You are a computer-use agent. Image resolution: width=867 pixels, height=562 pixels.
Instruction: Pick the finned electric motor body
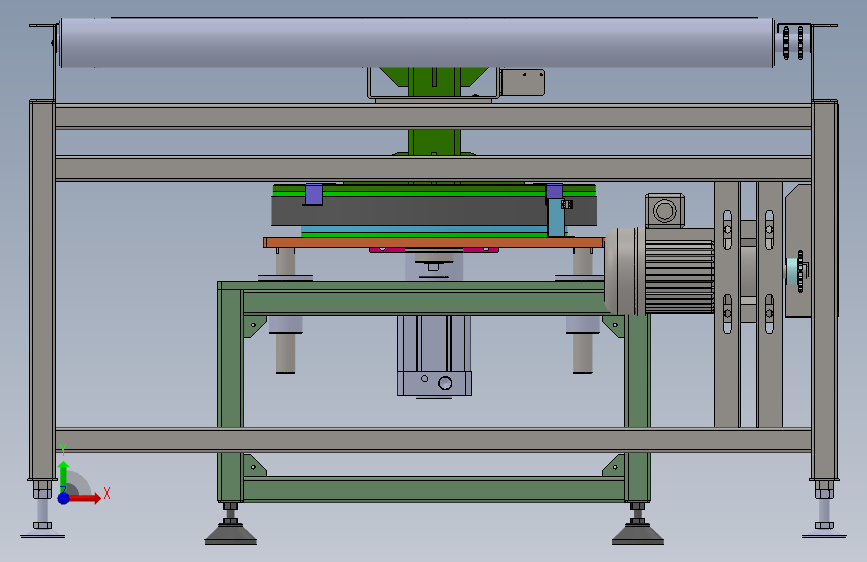click(680, 270)
